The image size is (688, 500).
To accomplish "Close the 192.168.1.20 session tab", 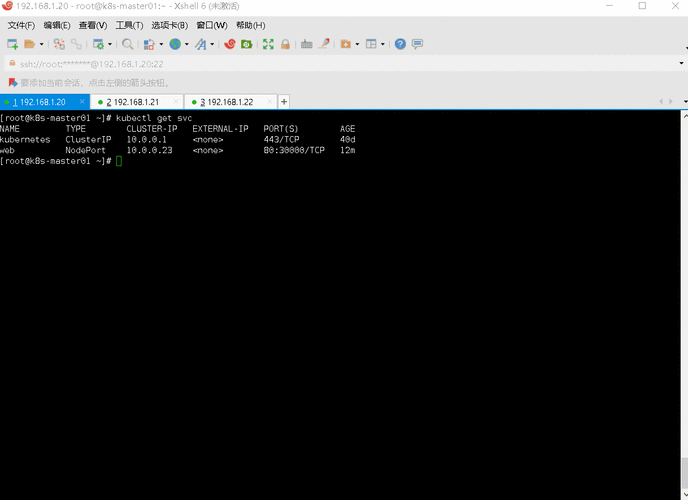I will coord(81,102).
